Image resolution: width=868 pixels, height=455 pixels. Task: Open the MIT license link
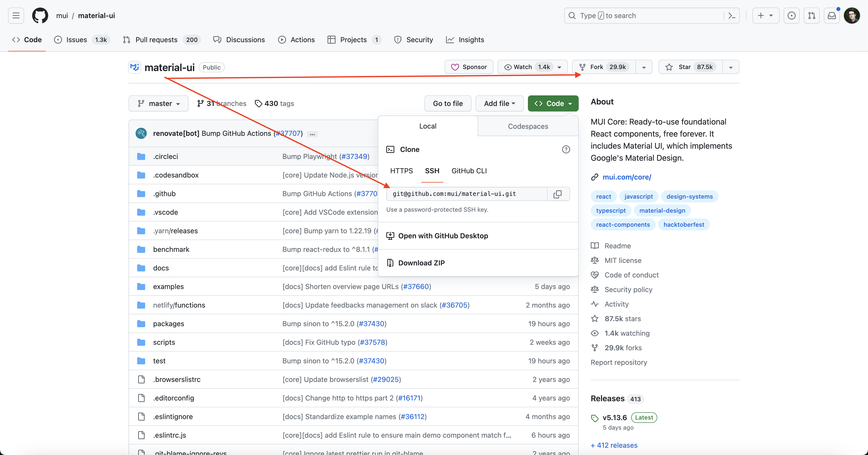pyautogui.click(x=623, y=260)
